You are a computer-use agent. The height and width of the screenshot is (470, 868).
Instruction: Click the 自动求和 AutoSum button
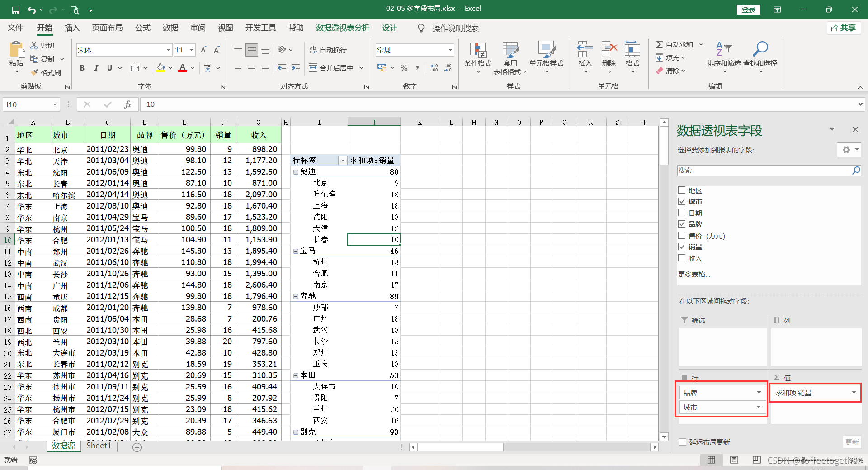[675, 44]
